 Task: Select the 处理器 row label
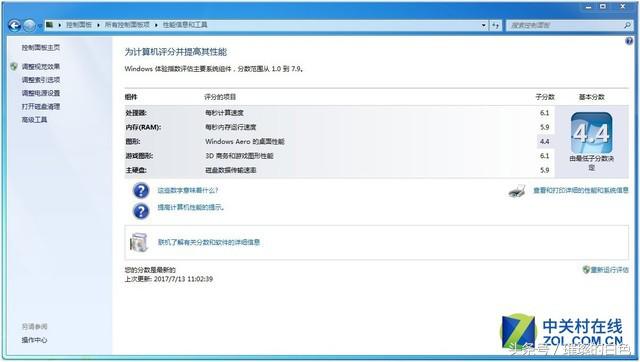point(136,113)
